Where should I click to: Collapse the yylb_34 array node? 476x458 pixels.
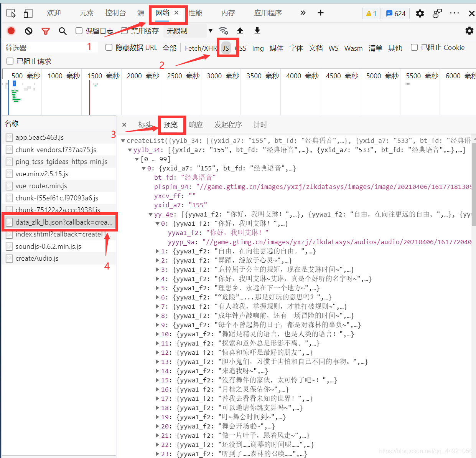(x=130, y=150)
